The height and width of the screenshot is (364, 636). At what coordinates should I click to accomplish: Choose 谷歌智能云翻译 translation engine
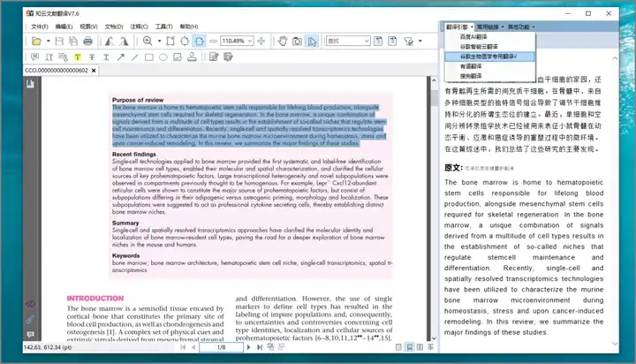[490, 47]
